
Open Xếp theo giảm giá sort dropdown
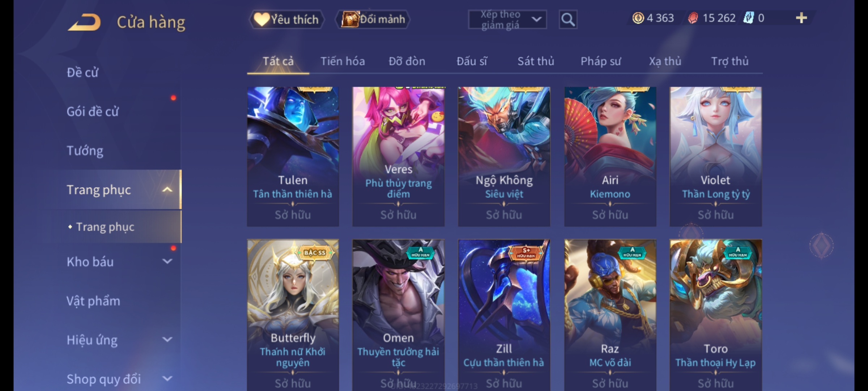(x=507, y=20)
